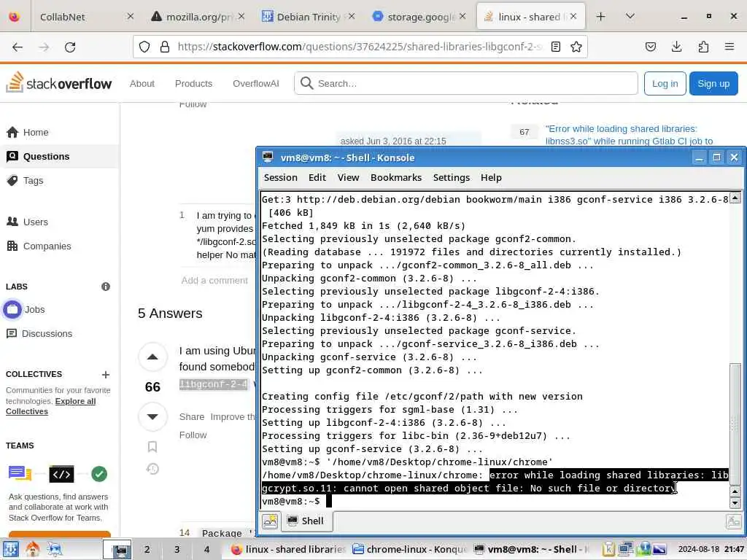Image resolution: width=747 pixels, height=560 pixels.
Task: Close the CollabNet tab
Action: (x=130, y=17)
